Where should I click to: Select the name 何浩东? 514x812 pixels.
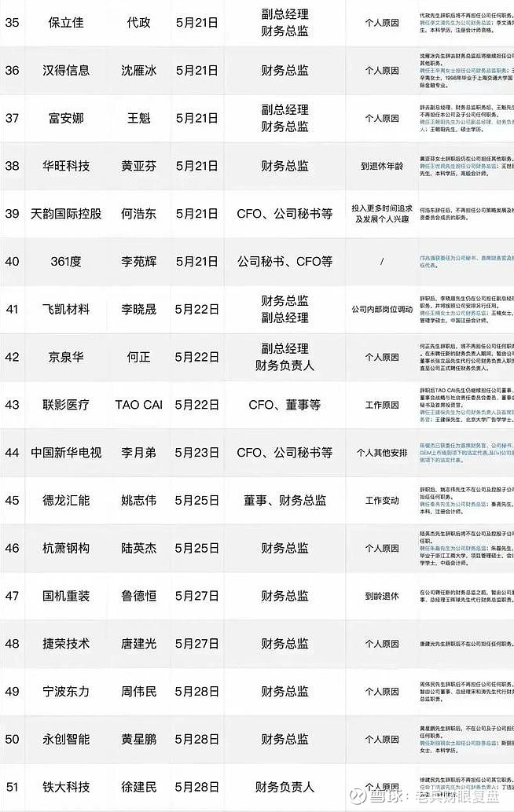coord(139,213)
